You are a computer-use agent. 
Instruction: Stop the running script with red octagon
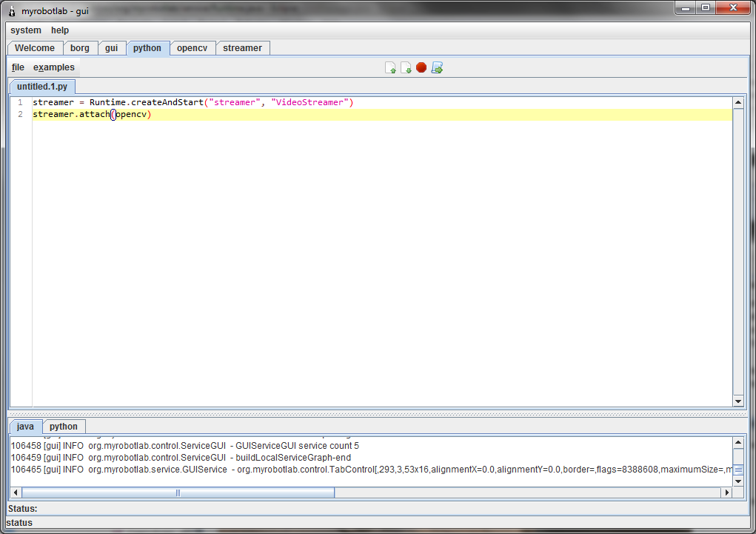click(x=421, y=67)
